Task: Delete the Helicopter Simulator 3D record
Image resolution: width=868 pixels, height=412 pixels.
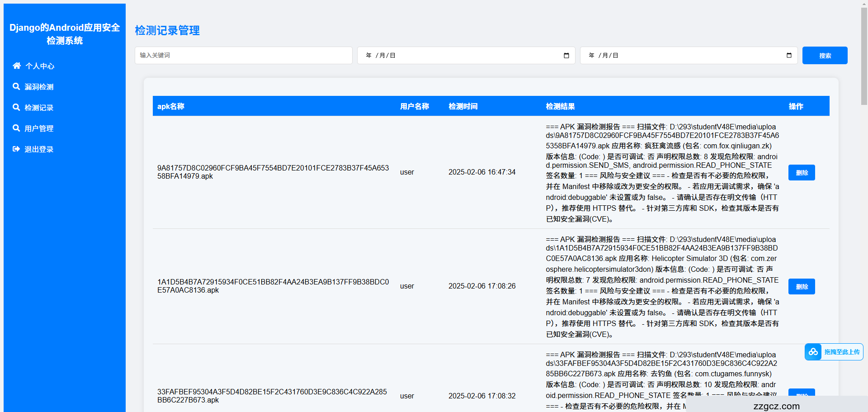Action: point(801,287)
